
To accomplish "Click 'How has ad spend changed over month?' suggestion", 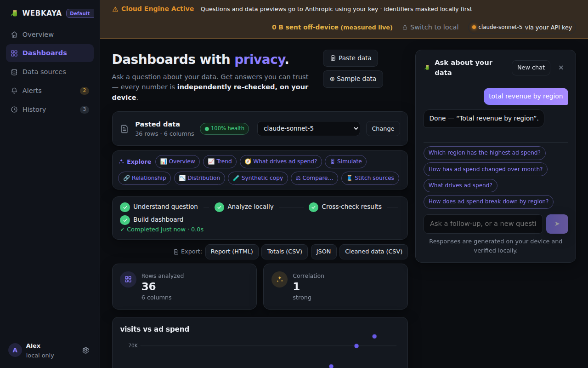I will click(x=486, y=169).
